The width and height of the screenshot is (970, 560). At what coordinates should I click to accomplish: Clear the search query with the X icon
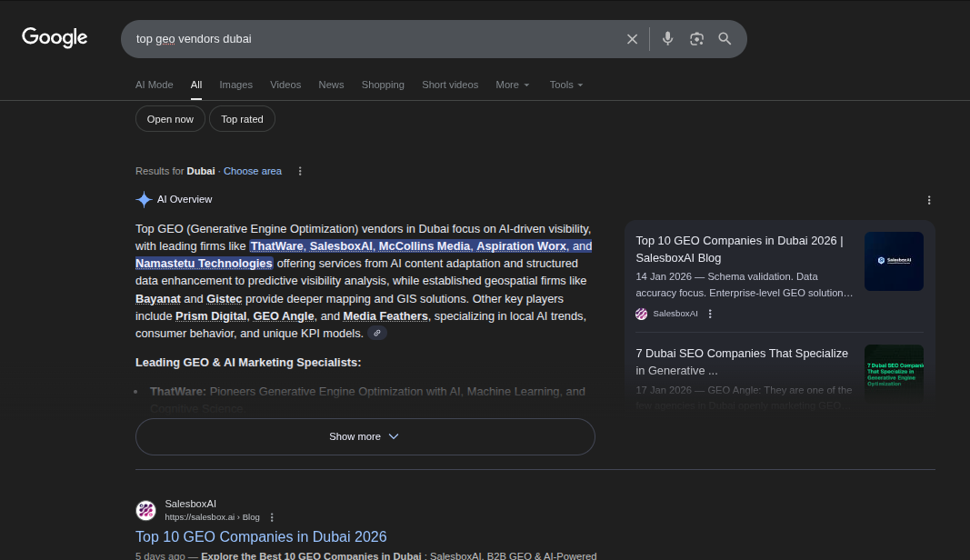click(x=632, y=38)
